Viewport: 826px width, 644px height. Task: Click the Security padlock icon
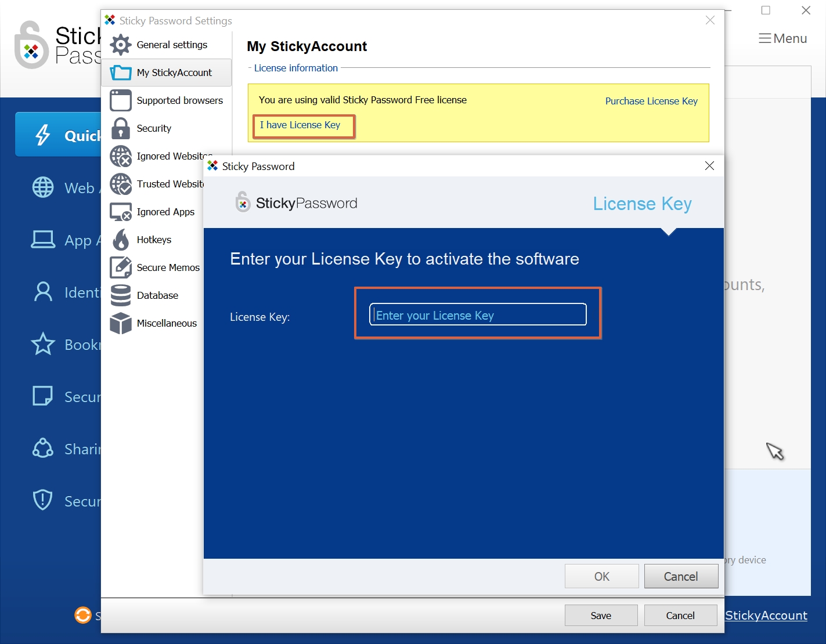[121, 128]
